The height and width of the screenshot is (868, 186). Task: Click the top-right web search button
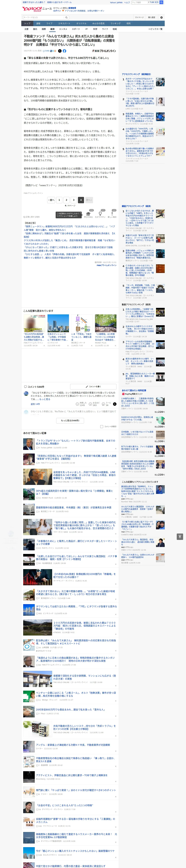pyautogui.click(x=161, y=2)
